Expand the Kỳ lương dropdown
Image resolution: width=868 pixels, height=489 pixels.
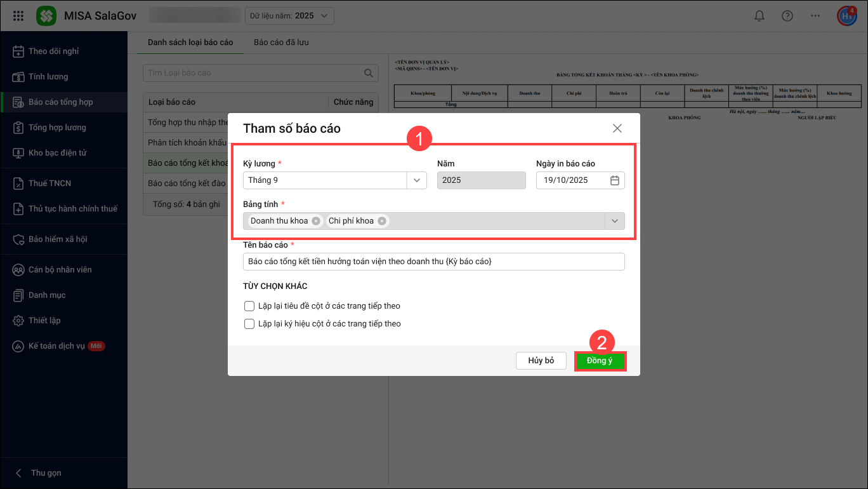click(x=416, y=180)
